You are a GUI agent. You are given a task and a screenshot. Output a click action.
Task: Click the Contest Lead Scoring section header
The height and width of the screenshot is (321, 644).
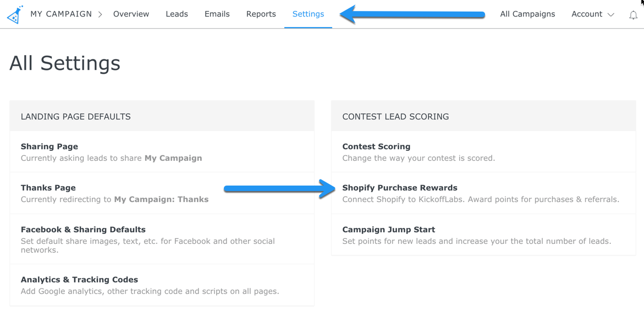pos(395,117)
